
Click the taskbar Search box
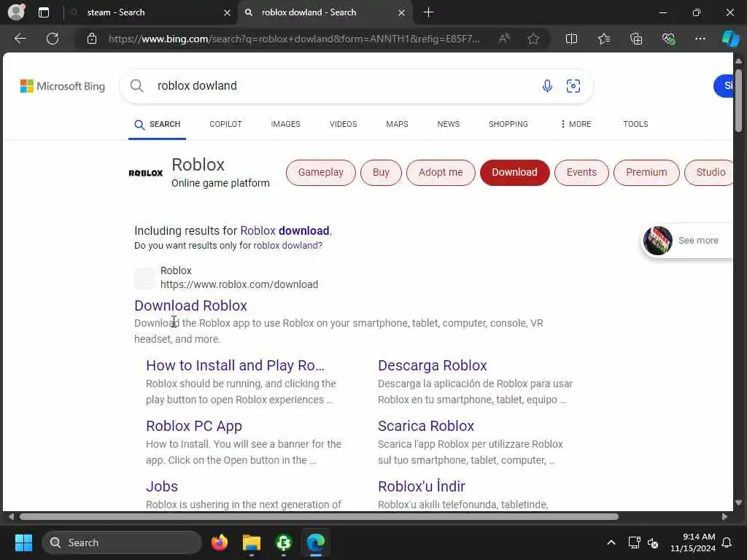point(122,542)
